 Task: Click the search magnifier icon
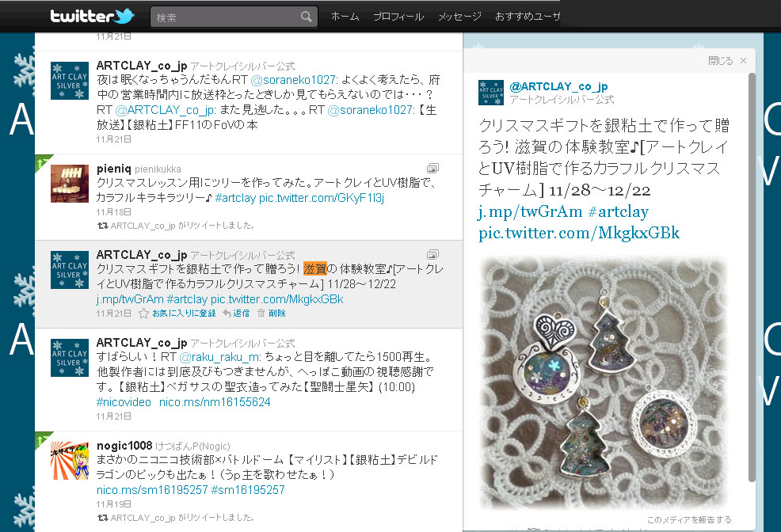(x=307, y=17)
